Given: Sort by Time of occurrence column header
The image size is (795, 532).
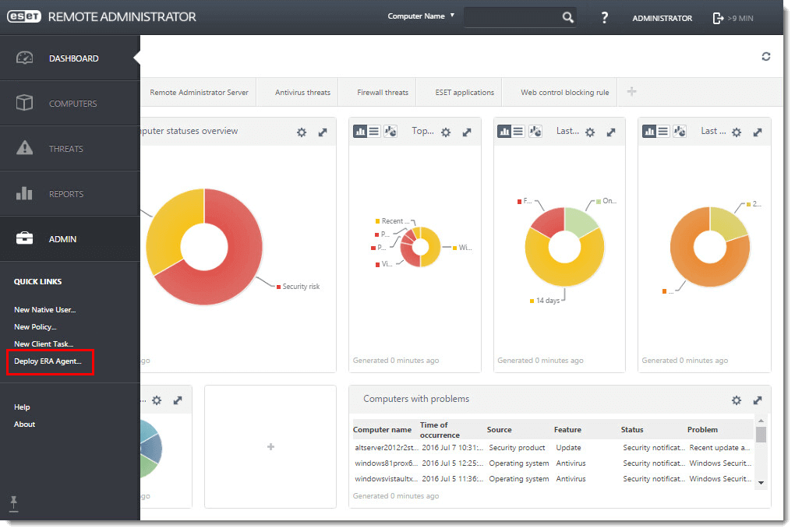Looking at the screenshot, I should 440,430.
